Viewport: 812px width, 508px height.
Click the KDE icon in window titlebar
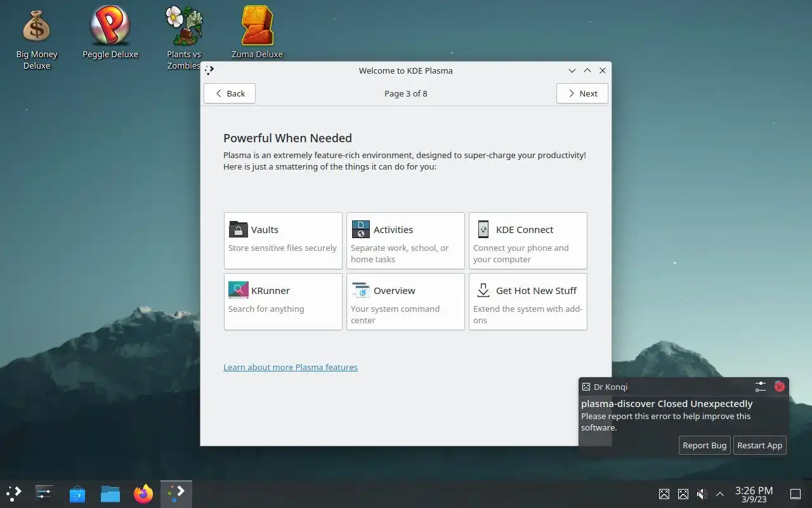coord(209,70)
